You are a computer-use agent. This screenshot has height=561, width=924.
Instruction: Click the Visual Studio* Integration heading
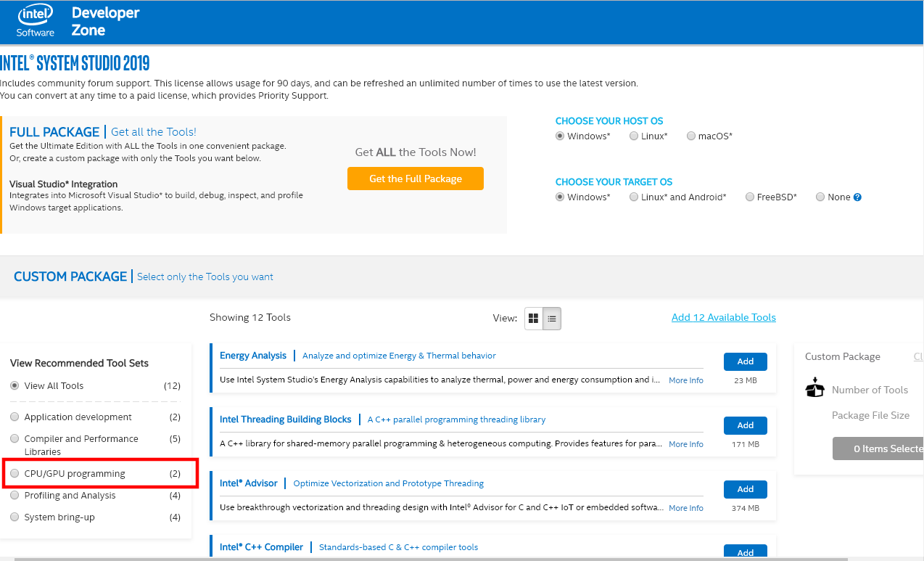(64, 184)
